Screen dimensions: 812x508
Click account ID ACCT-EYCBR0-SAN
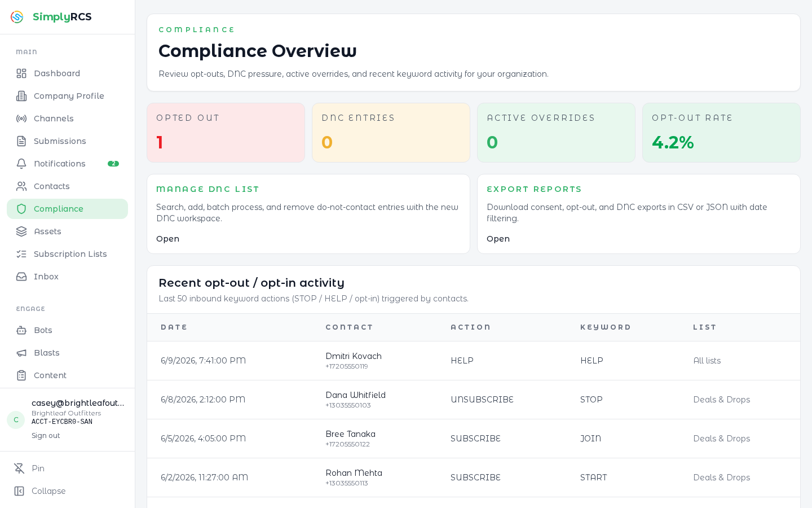click(x=62, y=422)
